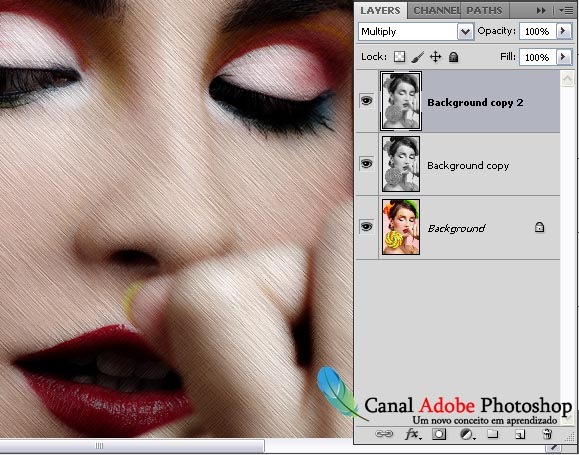Switch to the Paths tab

click(484, 11)
